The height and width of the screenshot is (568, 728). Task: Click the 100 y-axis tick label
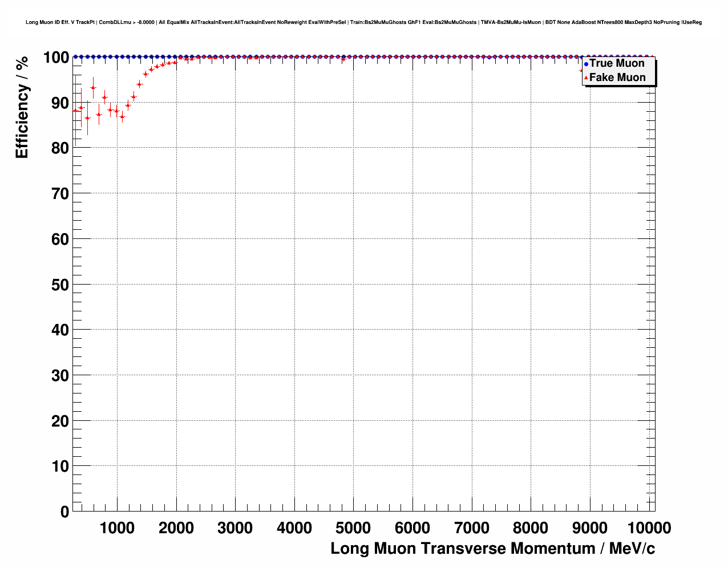pos(56,58)
